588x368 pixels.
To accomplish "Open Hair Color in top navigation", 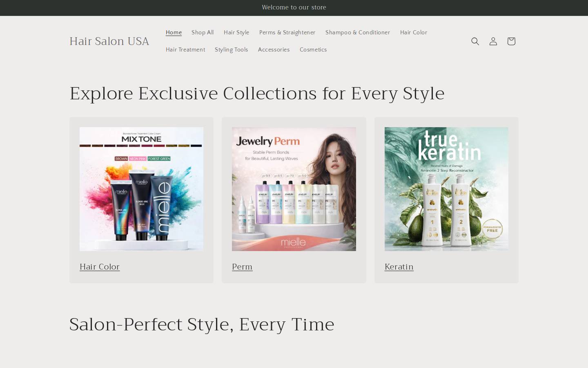I will (414, 33).
